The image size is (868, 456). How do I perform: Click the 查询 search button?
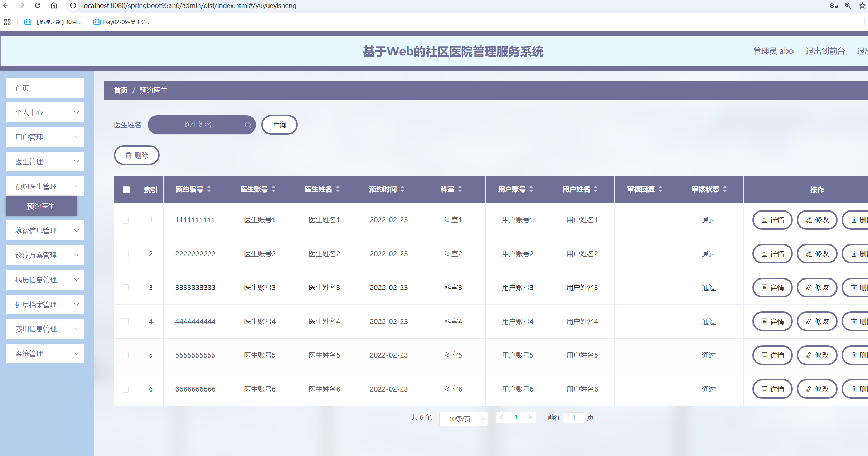tap(280, 125)
